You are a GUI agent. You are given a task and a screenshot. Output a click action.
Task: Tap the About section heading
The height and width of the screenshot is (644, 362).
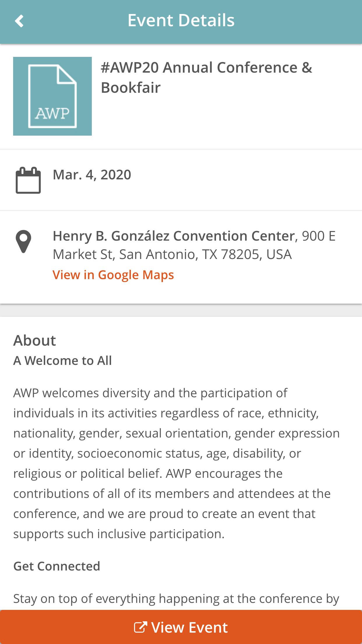(34, 340)
